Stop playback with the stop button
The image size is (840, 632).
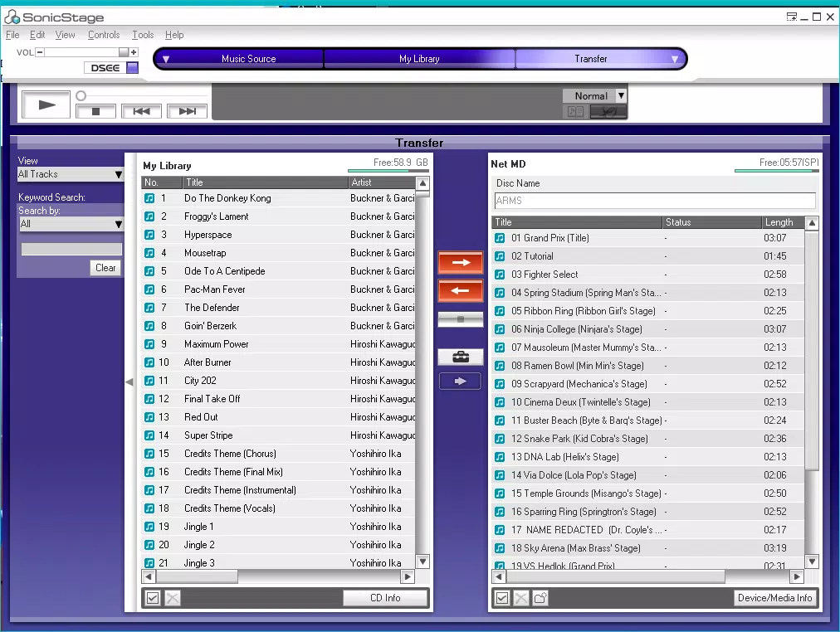click(96, 111)
